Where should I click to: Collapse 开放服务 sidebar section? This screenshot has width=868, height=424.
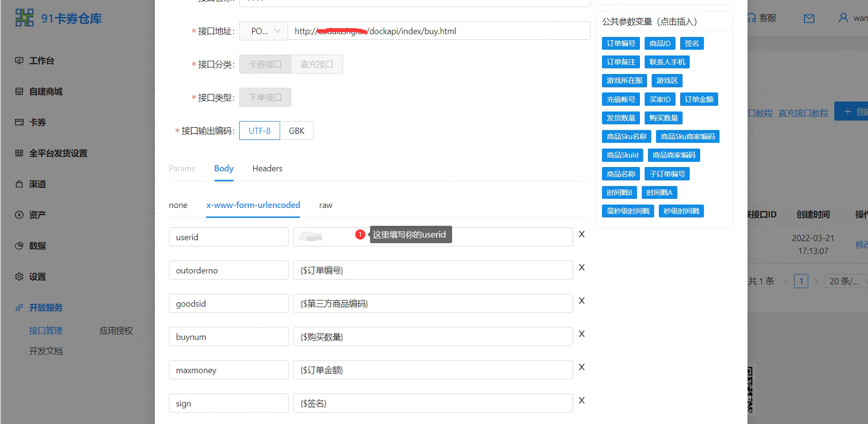(45, 308)
